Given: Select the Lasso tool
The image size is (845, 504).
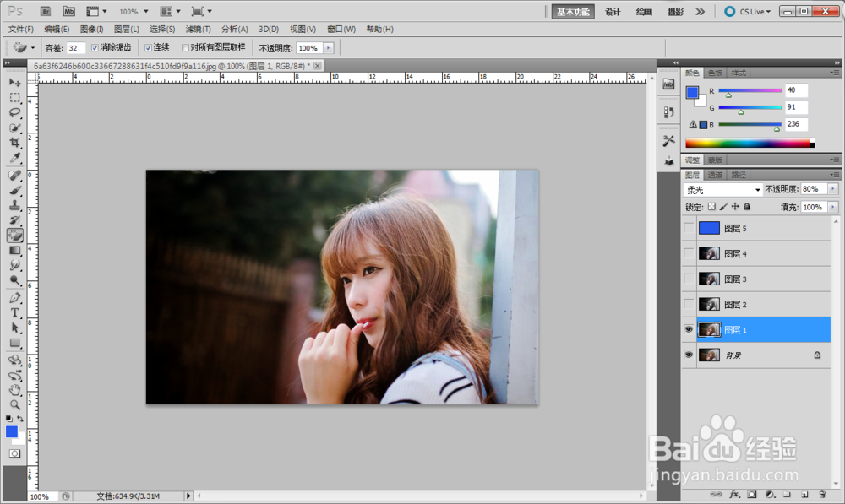Looking at the screenshot, I should (x=14, y=112).
